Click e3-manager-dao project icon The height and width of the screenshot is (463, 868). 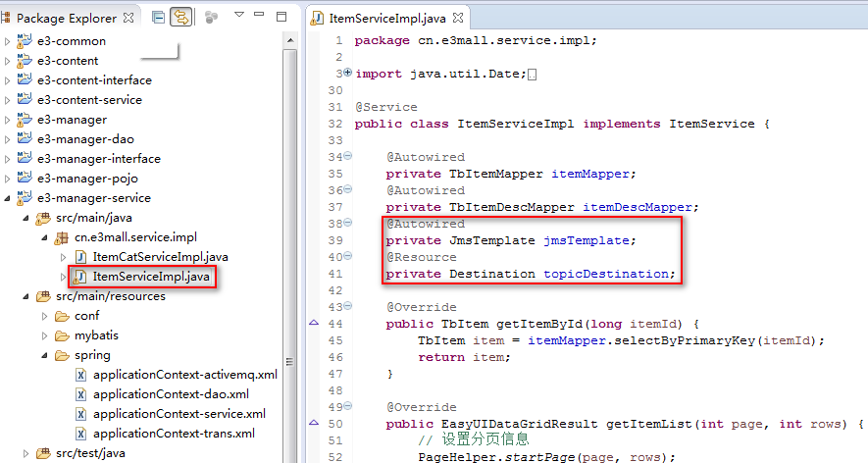click(25, 139)
